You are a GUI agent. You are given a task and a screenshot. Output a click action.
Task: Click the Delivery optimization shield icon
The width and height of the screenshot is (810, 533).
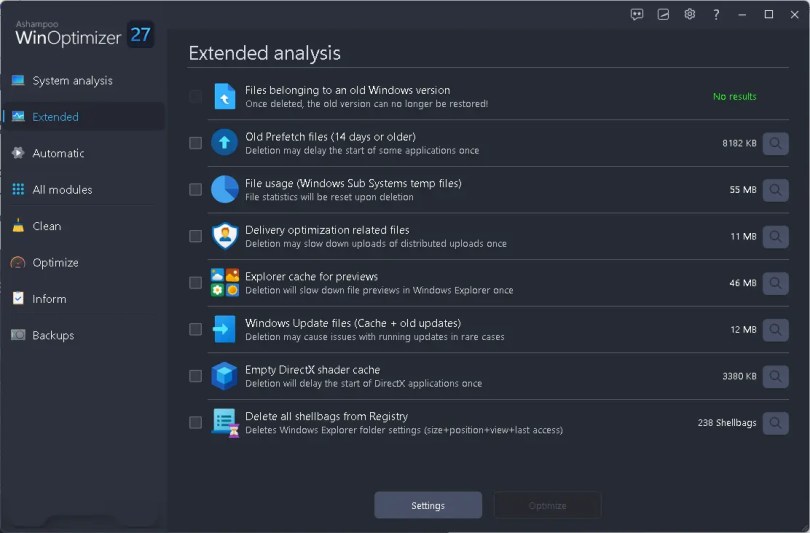(x=225, y=236)
